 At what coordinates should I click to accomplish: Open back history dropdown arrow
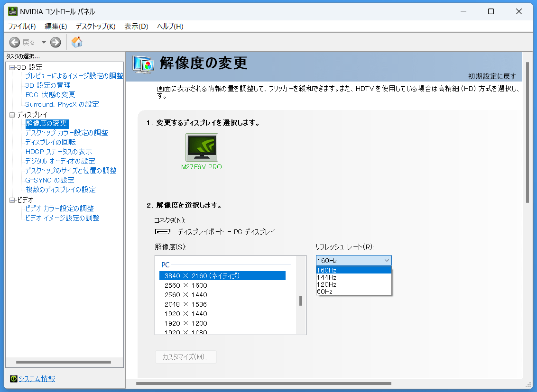pyautogui.click(x=44, y=42)
